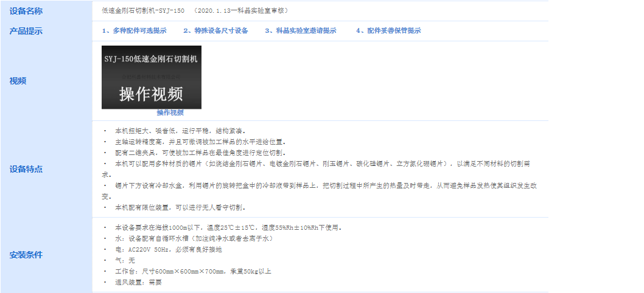
Task: Click the device name 低速金刚石切割机-SYJ-150 text
Action: (x=143, y=11)
